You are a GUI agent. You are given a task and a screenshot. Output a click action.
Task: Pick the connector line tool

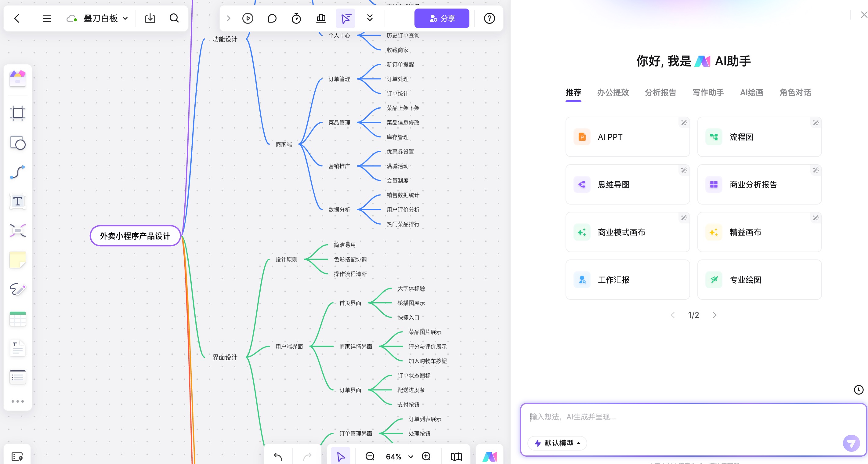(17, 172)
